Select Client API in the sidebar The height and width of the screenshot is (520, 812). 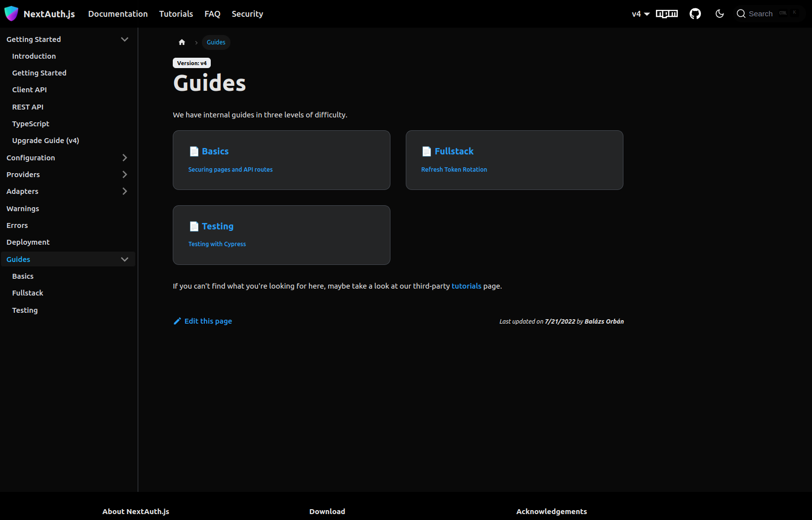click(30, 90)
